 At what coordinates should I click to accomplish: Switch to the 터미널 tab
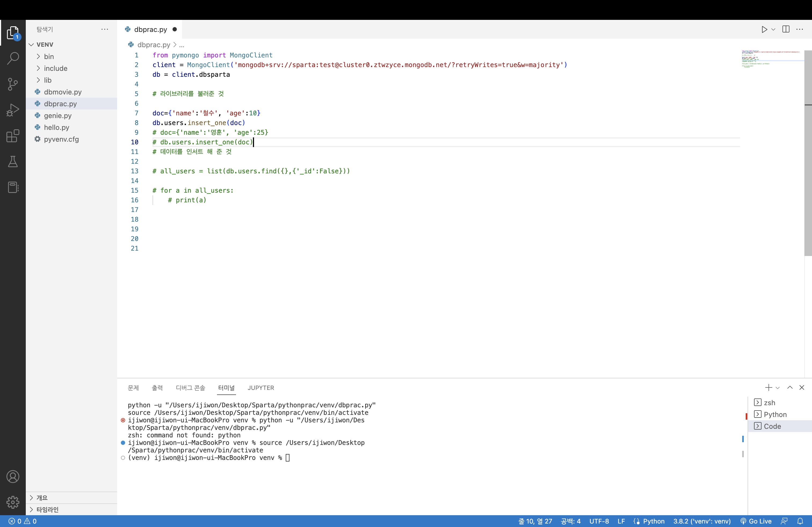coord(227,388)
